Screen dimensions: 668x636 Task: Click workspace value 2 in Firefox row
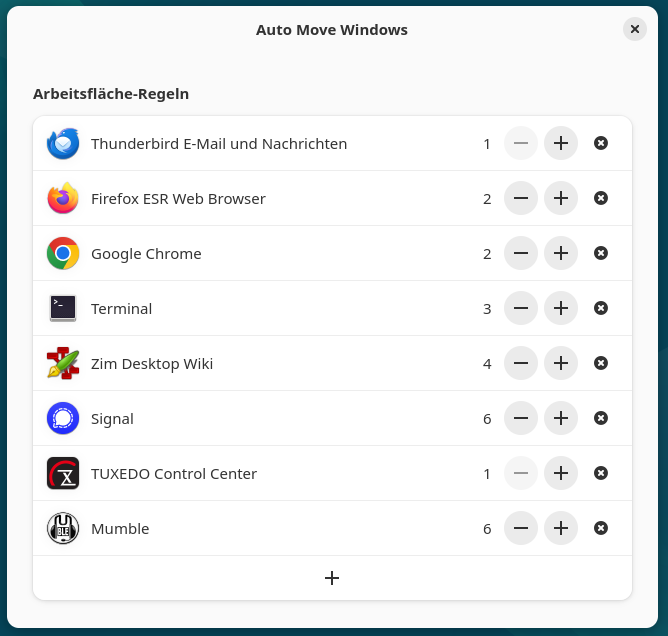(x=487, y=199)
